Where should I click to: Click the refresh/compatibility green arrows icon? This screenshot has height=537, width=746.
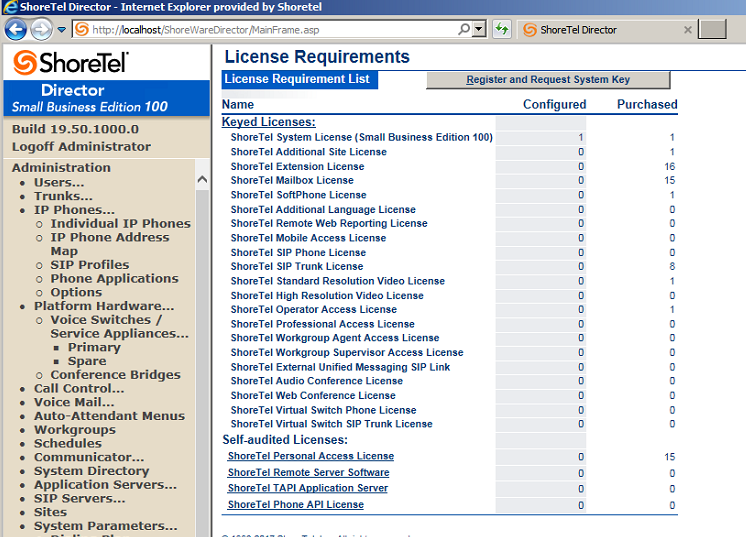coord(501,29)
